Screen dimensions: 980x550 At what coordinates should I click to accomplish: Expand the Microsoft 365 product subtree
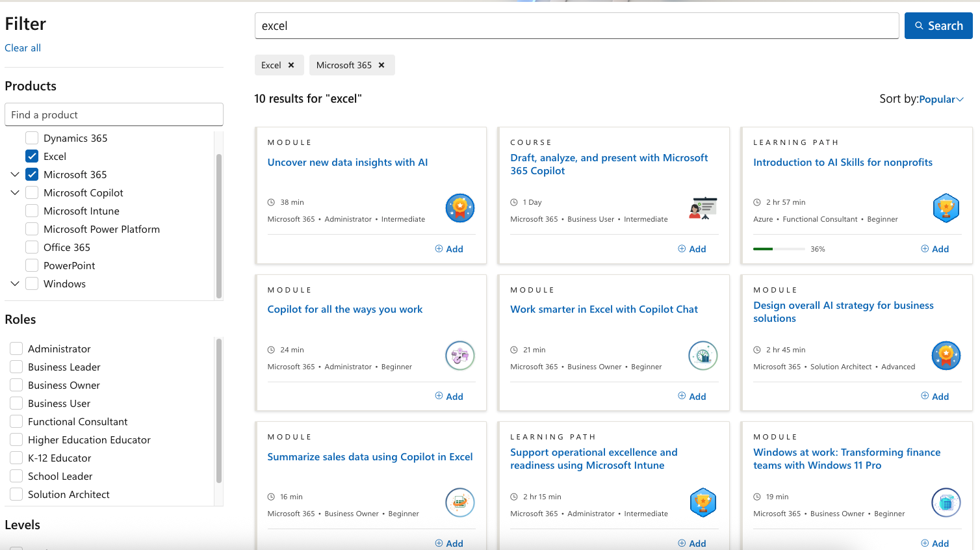[15, 174]
